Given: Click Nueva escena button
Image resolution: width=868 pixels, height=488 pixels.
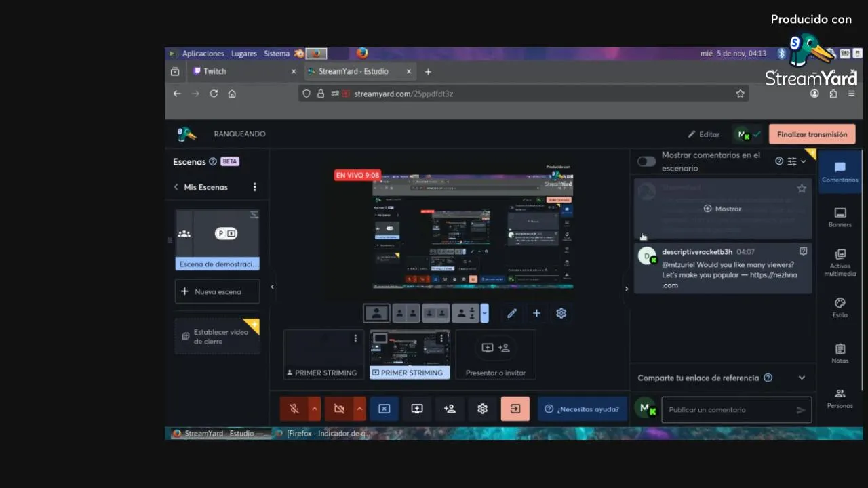Looking at the screenshot, I should (217, 291).
